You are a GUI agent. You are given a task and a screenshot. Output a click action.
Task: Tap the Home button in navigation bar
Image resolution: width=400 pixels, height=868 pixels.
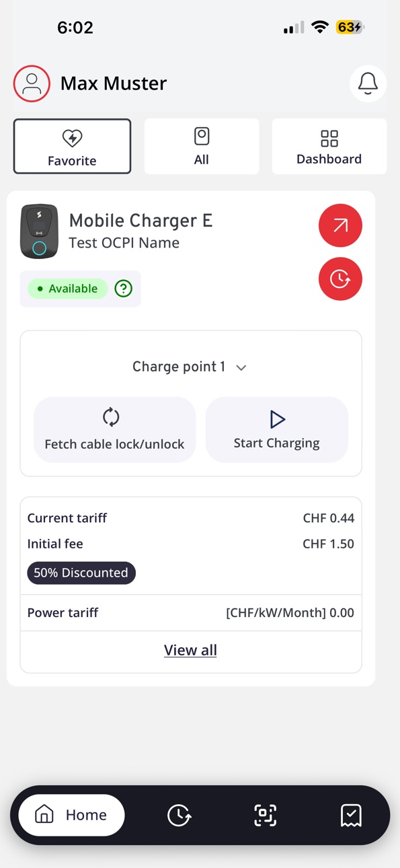coord(71,815)
